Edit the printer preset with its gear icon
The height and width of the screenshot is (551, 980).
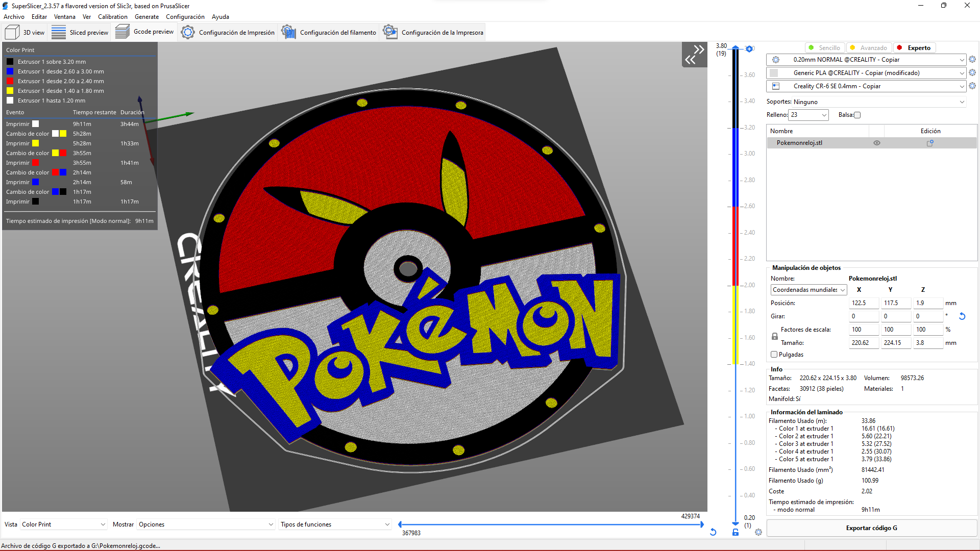[972, 86]
